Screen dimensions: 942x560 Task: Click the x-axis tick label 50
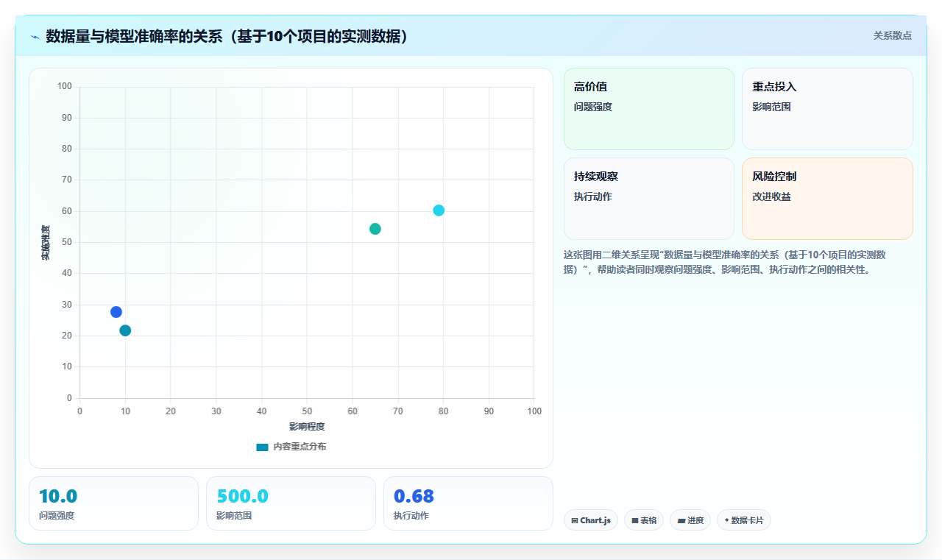(x=307, y=411)
